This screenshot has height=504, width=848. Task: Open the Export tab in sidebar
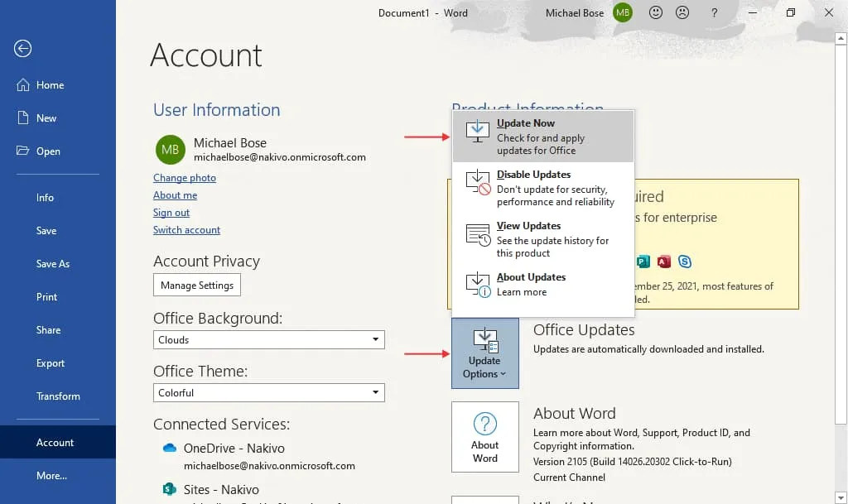click(51, 363)
